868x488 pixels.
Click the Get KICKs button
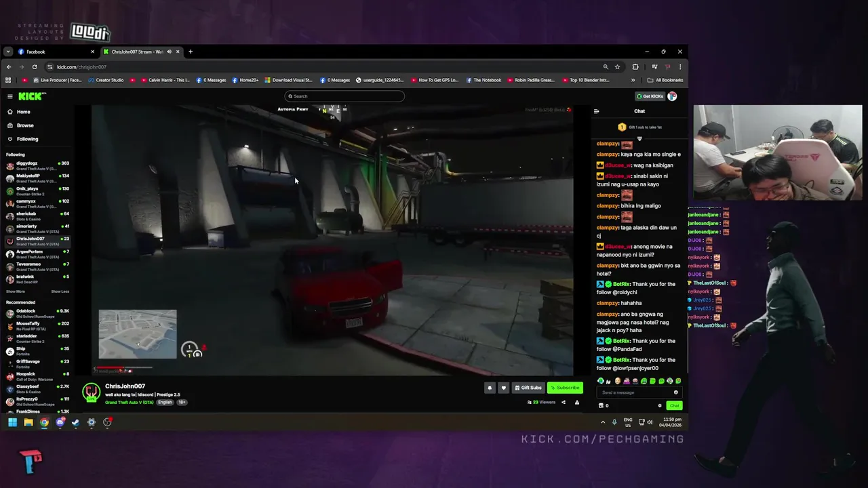point(650,96)
